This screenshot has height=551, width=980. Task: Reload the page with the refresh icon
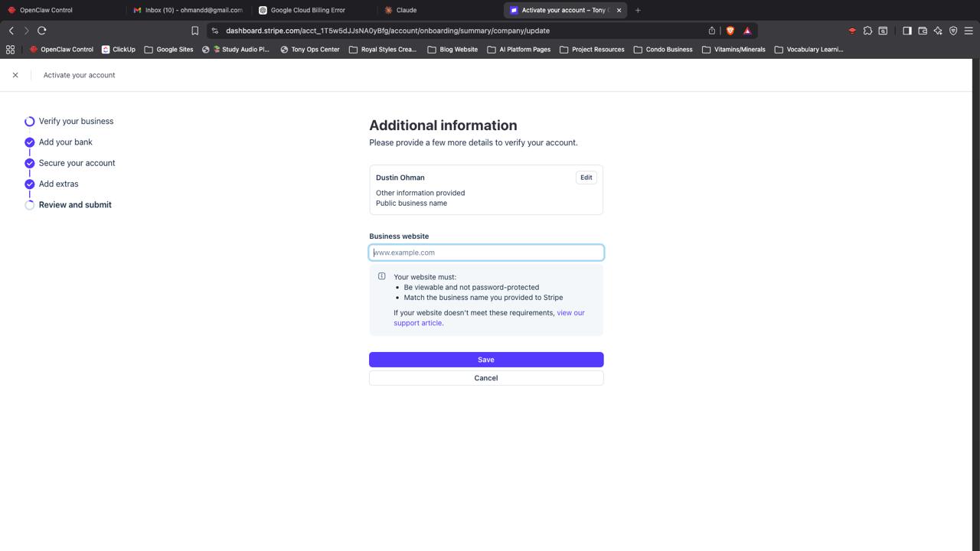tap(42, 31)
